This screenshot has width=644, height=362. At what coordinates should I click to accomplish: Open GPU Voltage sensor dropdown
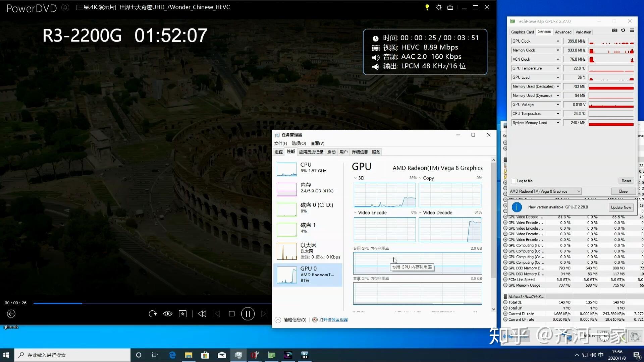coord(558,105)
